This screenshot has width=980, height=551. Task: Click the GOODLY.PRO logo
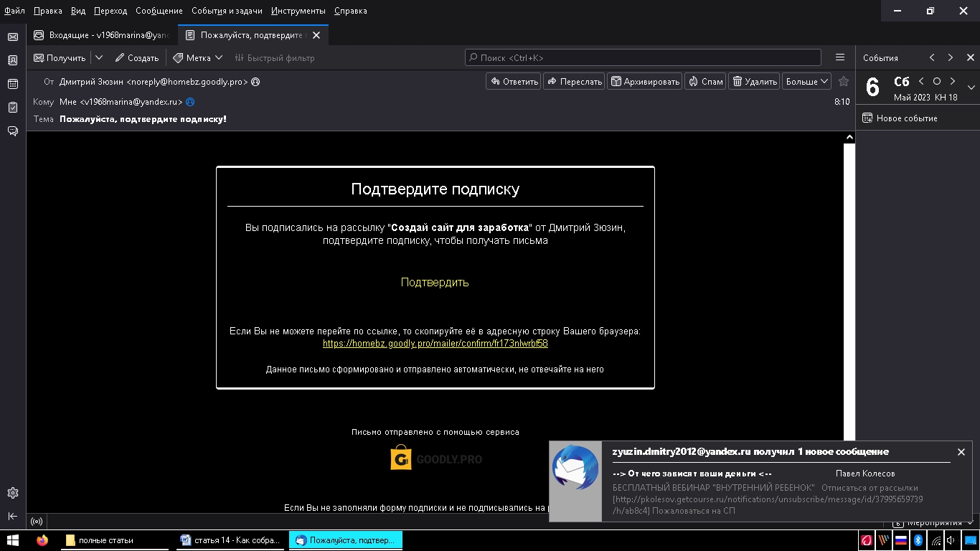pyautogui.click(x=436, y=458)
